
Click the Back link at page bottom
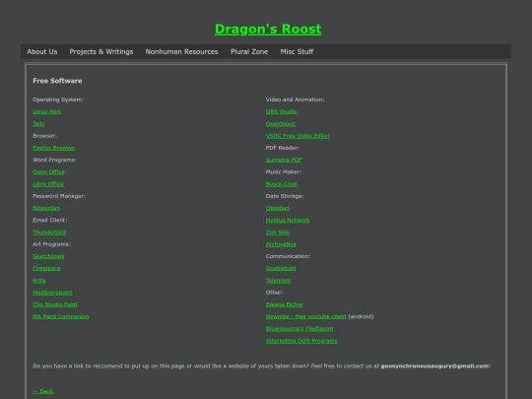click(43, 391)
